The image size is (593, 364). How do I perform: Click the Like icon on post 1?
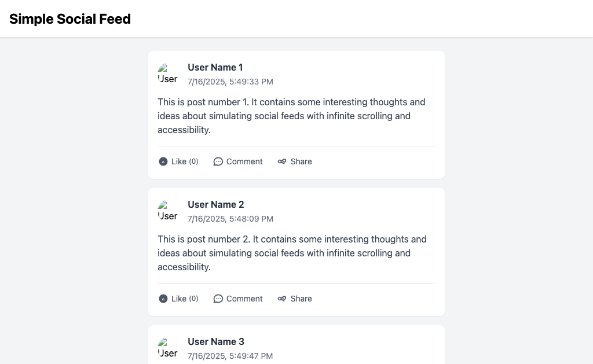pos(163,161)
